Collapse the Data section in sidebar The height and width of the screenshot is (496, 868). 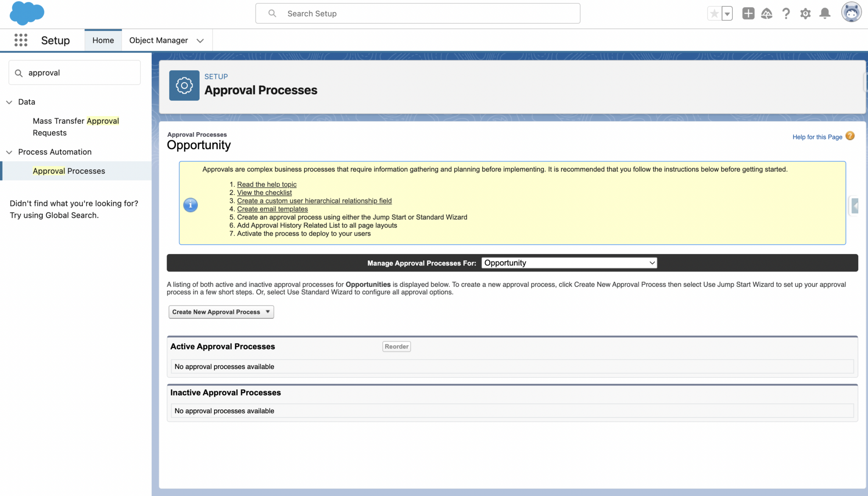point(9,102)
